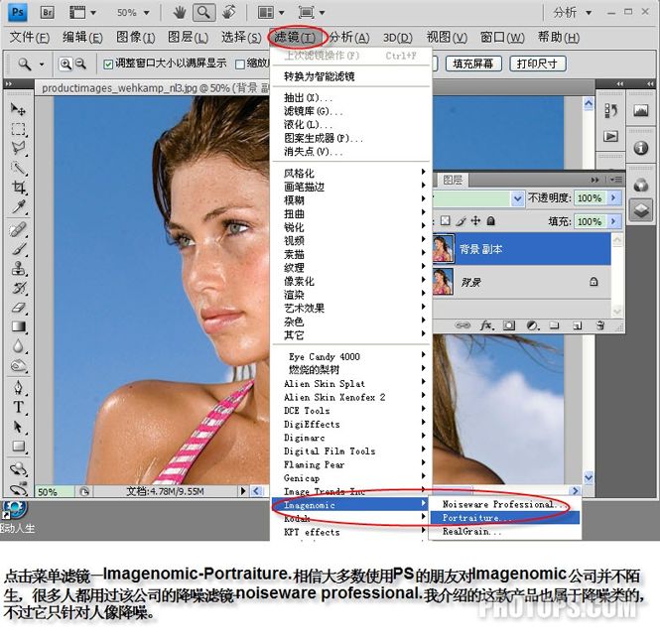The width and height of the screenshot is (660, 644).
Task: Click the document zoom 50% field
Action: 55,491
